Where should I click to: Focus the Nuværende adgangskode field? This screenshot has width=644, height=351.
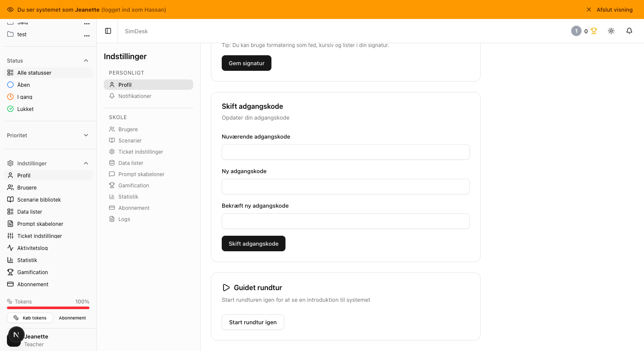pos(346,152)
